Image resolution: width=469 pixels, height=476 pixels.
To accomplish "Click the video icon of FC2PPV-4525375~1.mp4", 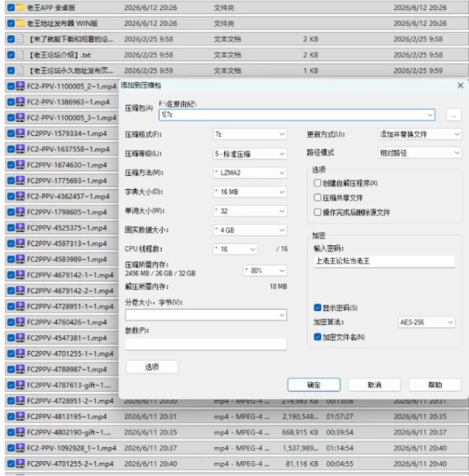I will tap(20, 228).
